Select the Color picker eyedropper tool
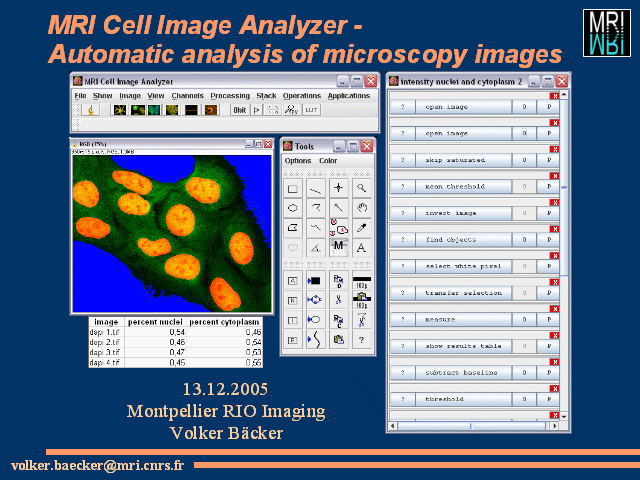 [362, 228]
